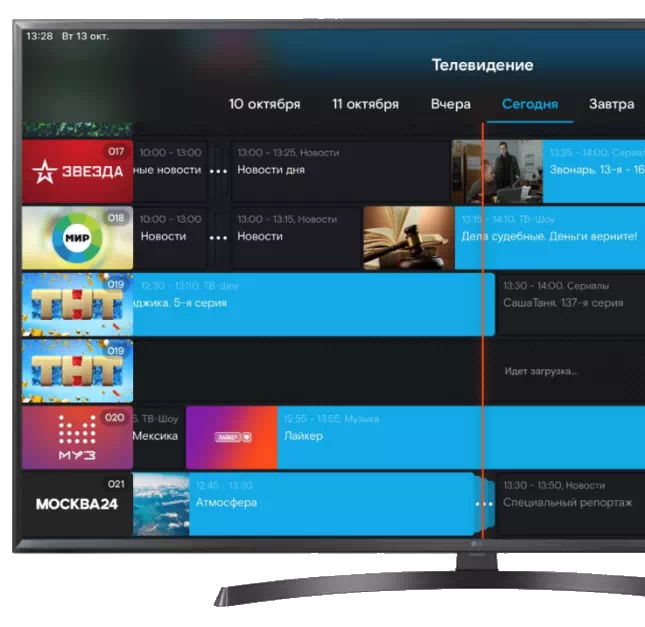Open the МУЗ channel logo
The image size is (645, 627).
tap(77, 437)
